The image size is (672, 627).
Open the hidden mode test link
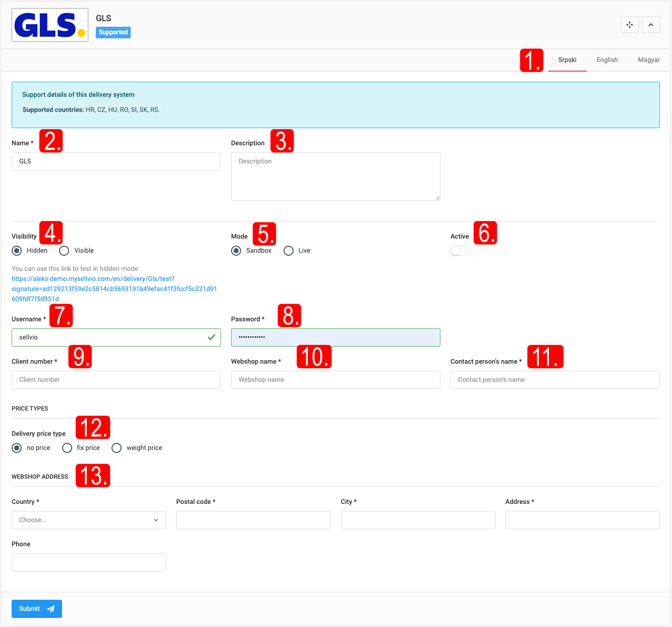(x=114, y=289)
